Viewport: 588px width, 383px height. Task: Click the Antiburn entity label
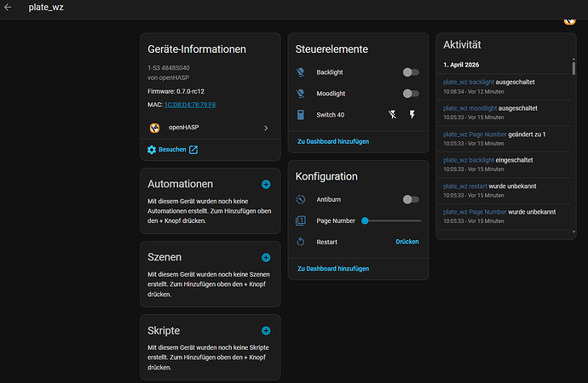328,199
